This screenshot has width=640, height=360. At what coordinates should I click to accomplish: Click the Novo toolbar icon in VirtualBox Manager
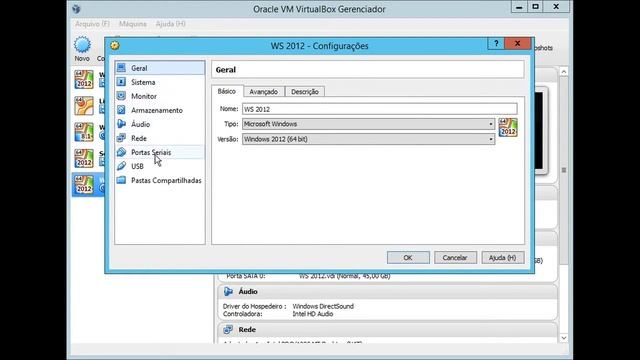point(82,44)
